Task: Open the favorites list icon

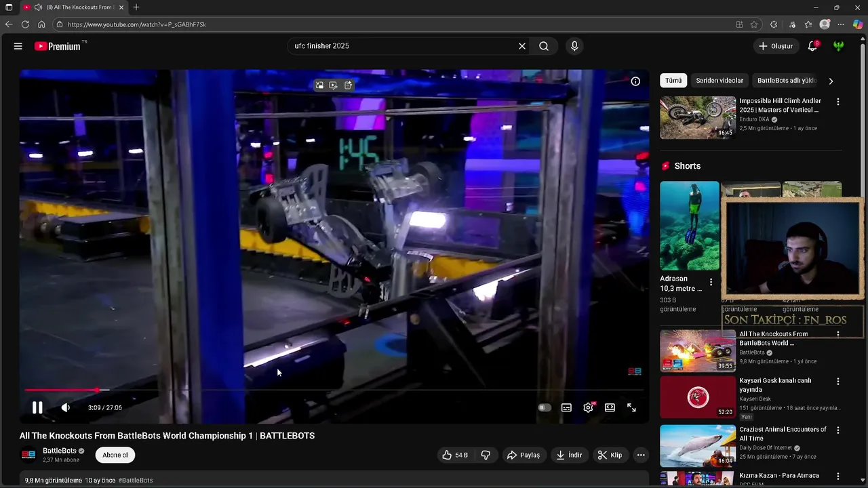Action: pos(808,24)
